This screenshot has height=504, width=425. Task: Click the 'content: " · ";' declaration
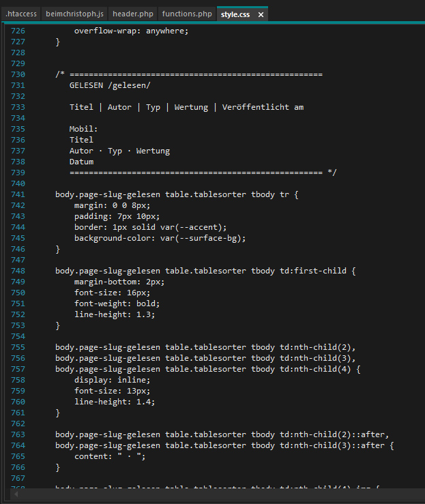coord(110,456)
